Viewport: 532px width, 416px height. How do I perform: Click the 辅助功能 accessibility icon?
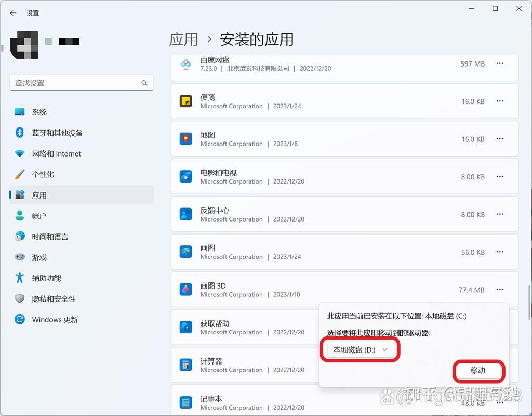click(x=20, y=278)
